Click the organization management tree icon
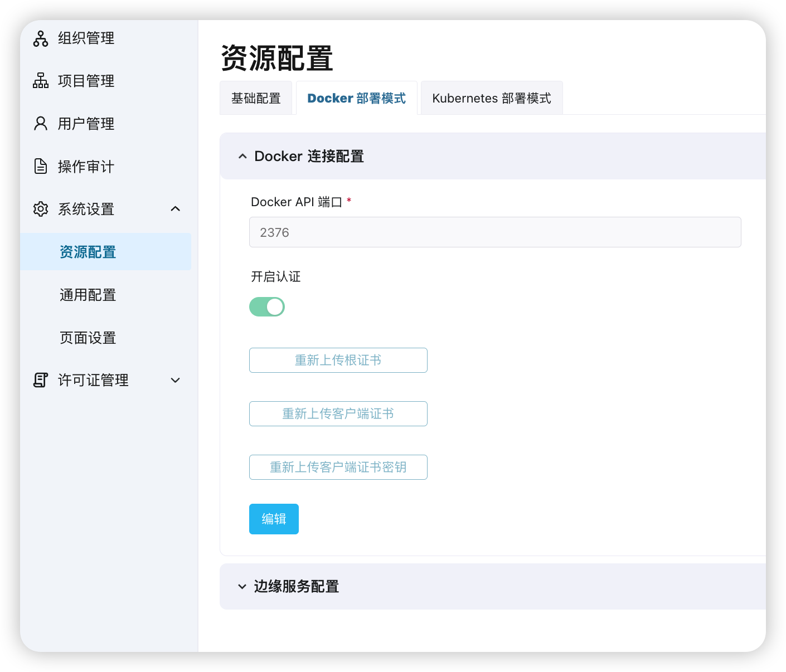 (41, 38)
